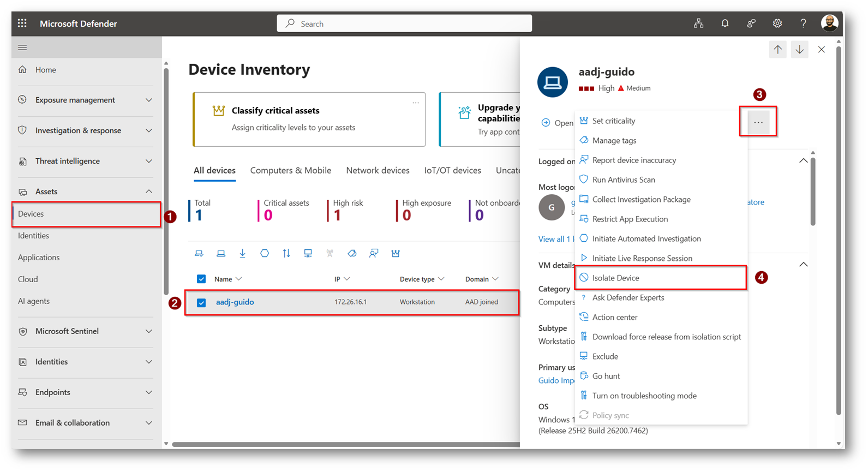The image size is (868, 472).
Task: Toggle the select-all checkbox in table header
Action: tap(201, 279)
